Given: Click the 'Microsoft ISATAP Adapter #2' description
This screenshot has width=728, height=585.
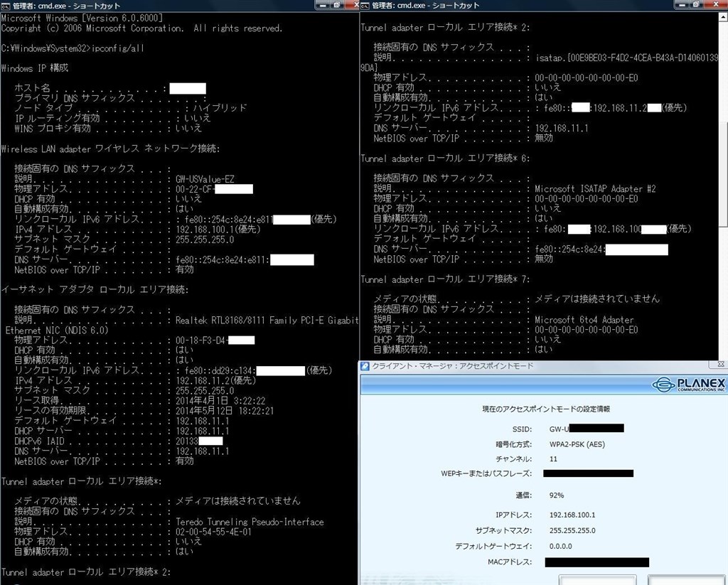Looking at the screenshot, I should [x=595, y=189].
